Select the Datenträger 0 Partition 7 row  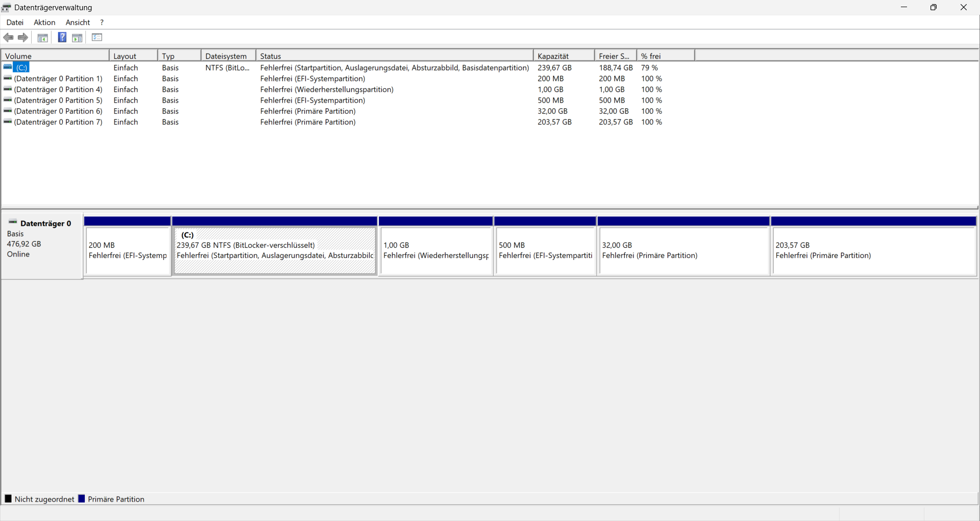click(x=59, y=122)
